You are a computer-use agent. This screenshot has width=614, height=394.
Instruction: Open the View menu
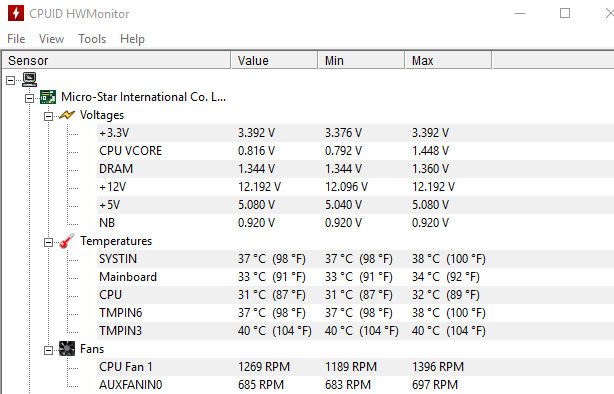(51, 39)
